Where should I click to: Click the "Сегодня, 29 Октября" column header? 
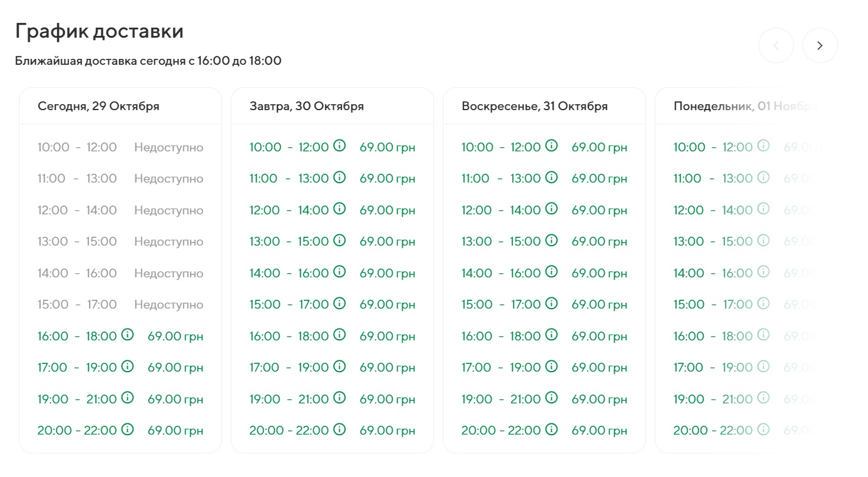coord(98,107)
